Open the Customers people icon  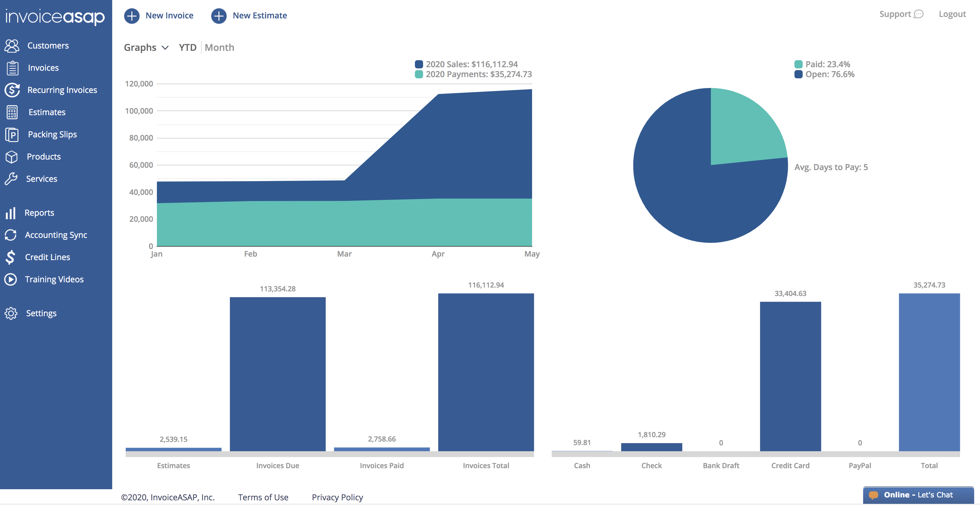tap(12, 46)
